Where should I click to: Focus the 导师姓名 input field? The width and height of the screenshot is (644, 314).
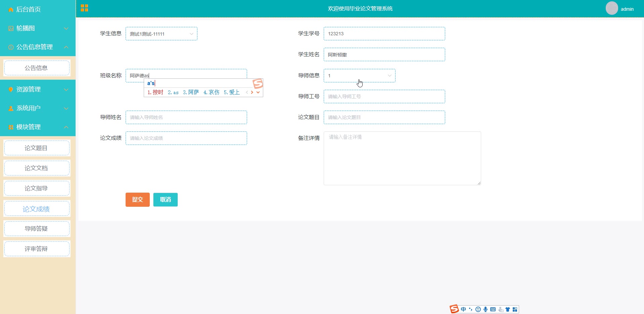coord(186,117)
